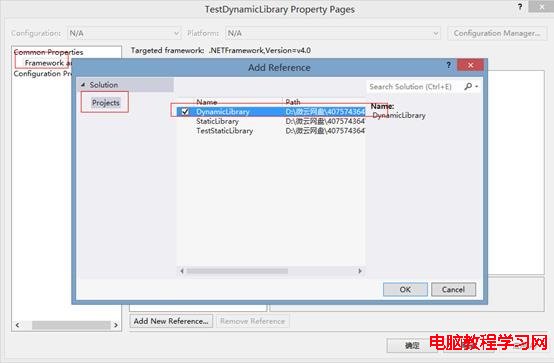Click the Property Pages tree scrollbar thumb

[71, 325]
